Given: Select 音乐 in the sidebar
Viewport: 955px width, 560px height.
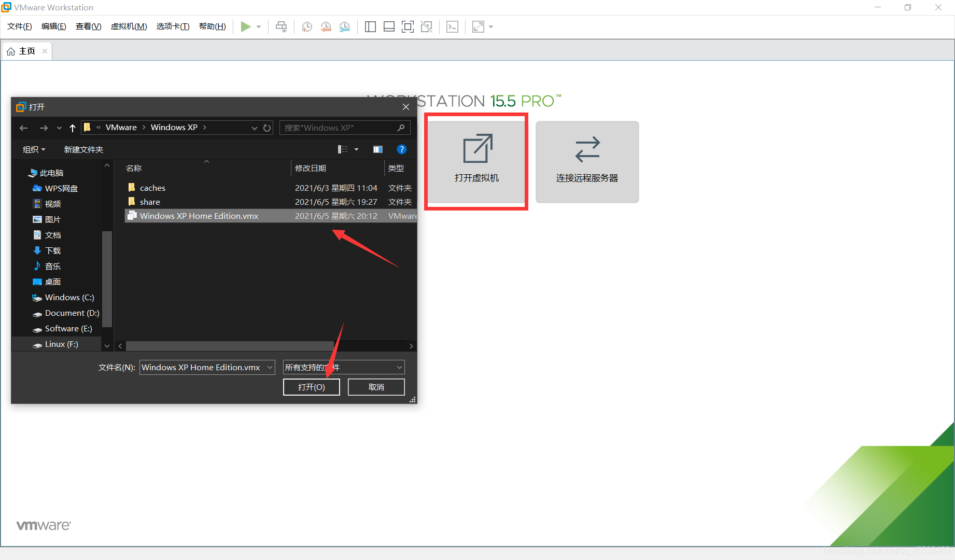Looking at the screenshot, I should [47, 266].
